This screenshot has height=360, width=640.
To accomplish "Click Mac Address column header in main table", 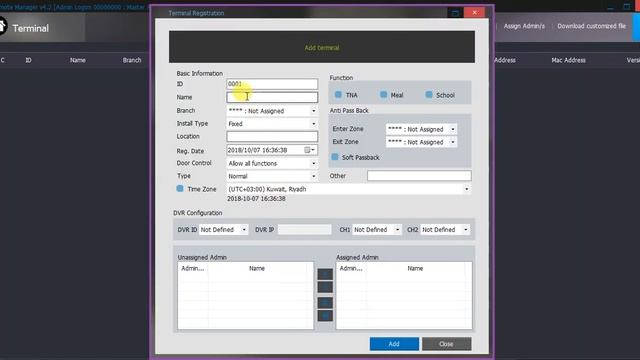I will [x=568, y=60].
